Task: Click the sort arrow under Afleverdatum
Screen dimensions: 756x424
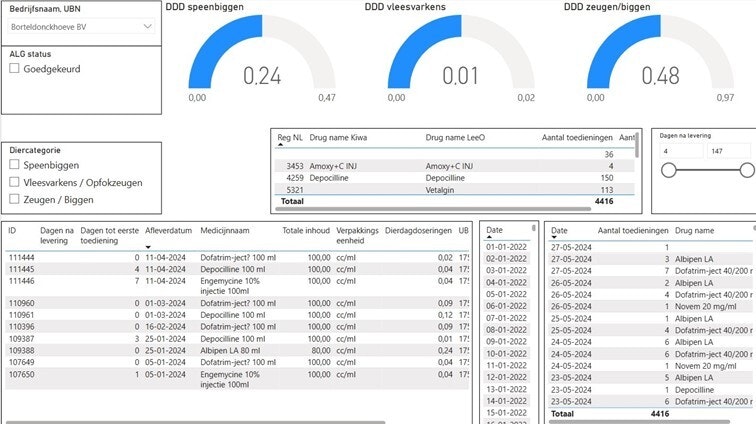Action: tap(149, 246)
